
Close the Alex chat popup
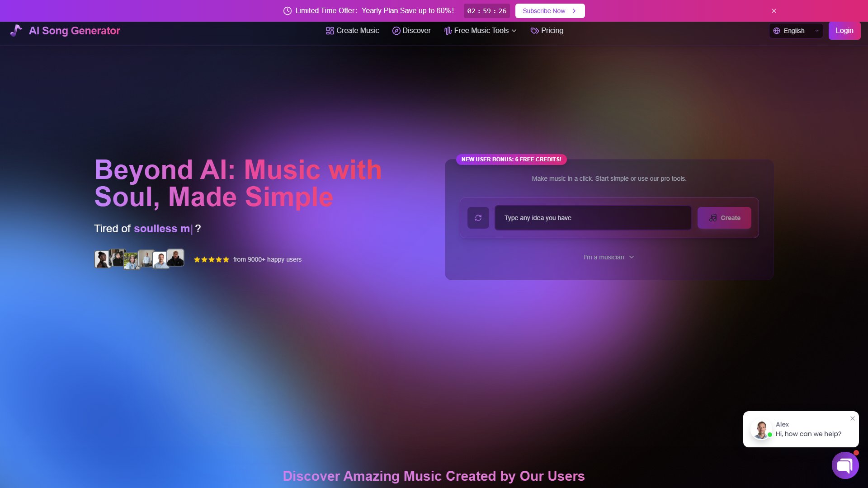pyautogui.click(x=852, y=418)
